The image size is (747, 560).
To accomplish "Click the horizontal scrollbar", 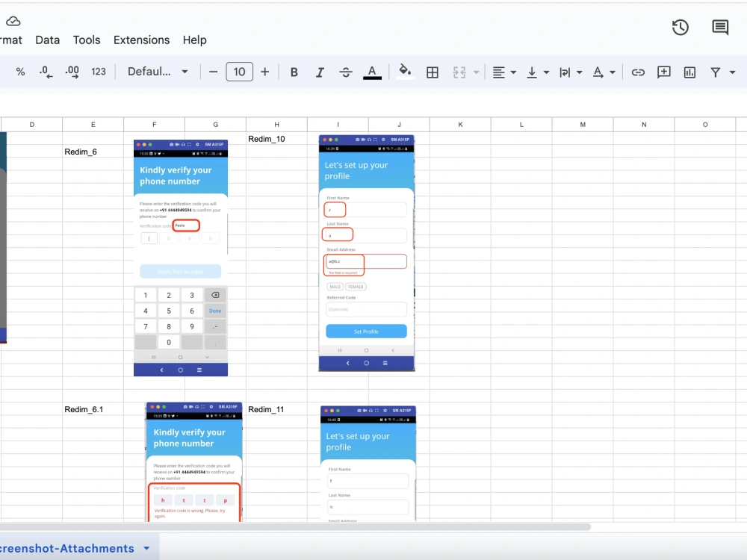I will click(x=295, y=526).
